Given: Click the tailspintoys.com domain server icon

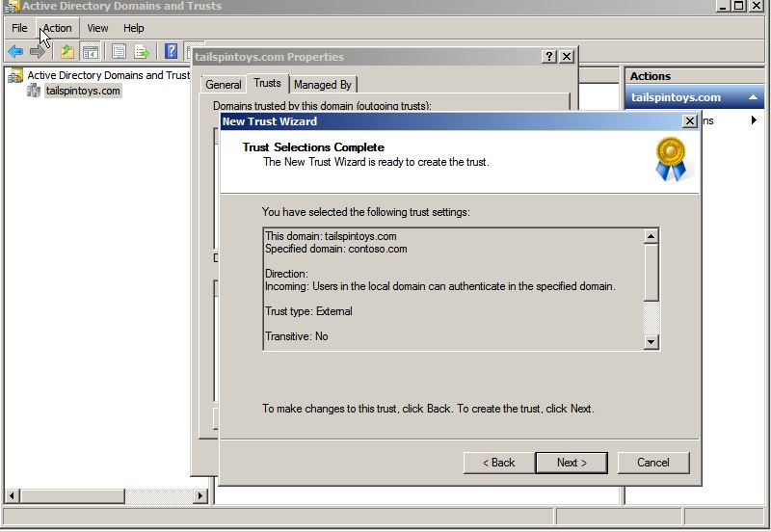Looking at the screenshot, I should click(x=34, y=91).
